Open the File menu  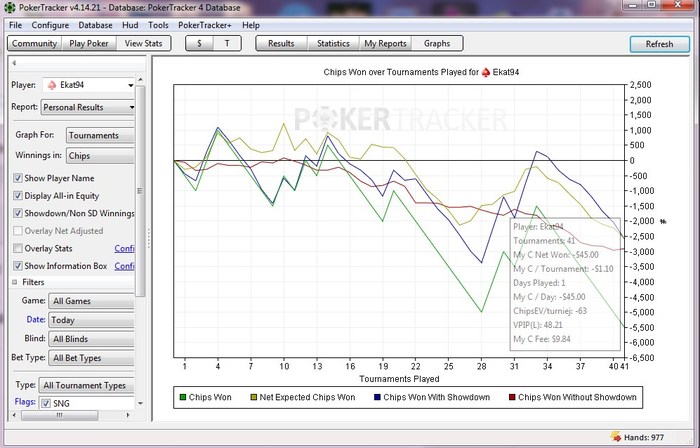(x=15, y=25)
